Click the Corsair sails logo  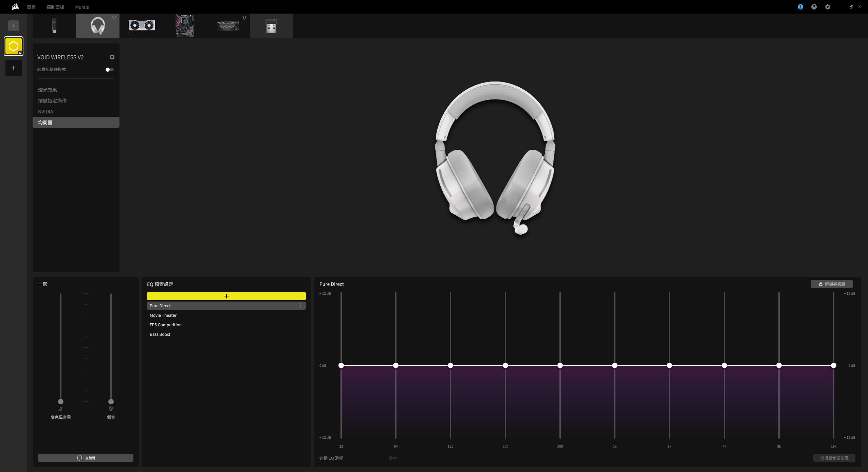(15, 7)
